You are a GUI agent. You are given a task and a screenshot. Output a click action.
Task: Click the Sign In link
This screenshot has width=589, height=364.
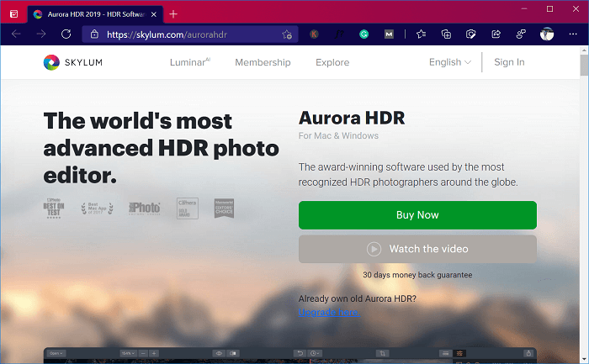tap(509, 62)
